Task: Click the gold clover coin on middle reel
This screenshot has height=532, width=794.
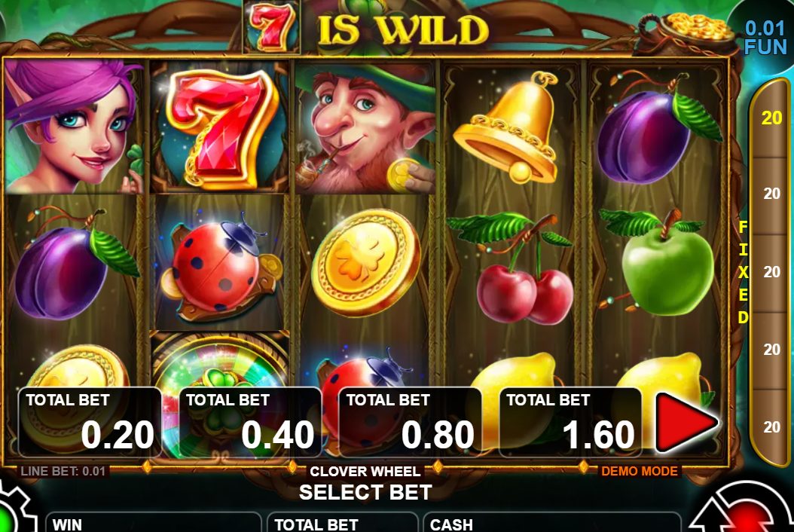Action: (x=365, y=262)
